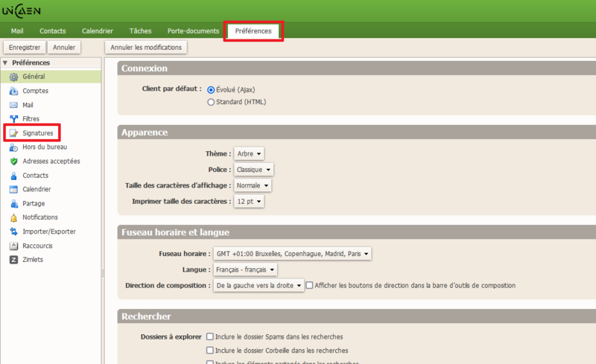
Task: Toggle direction buttons display checkbox
Action: [309, 285]
